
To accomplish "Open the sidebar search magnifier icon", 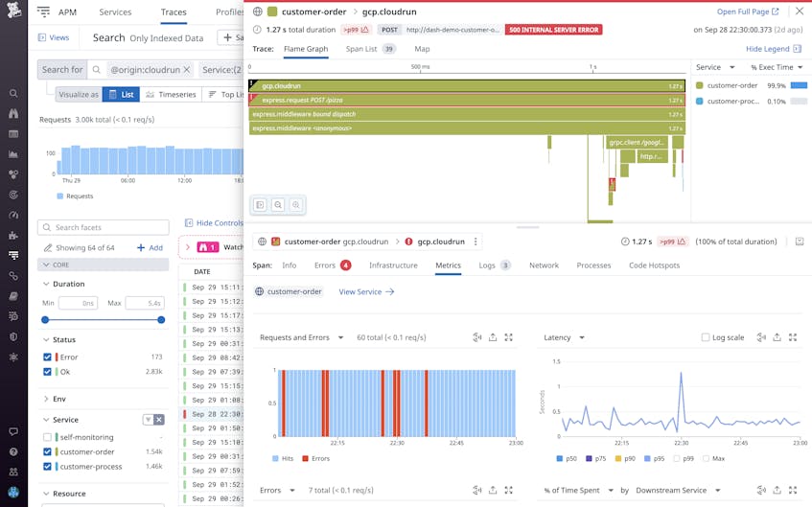I will tap(13, 93).
